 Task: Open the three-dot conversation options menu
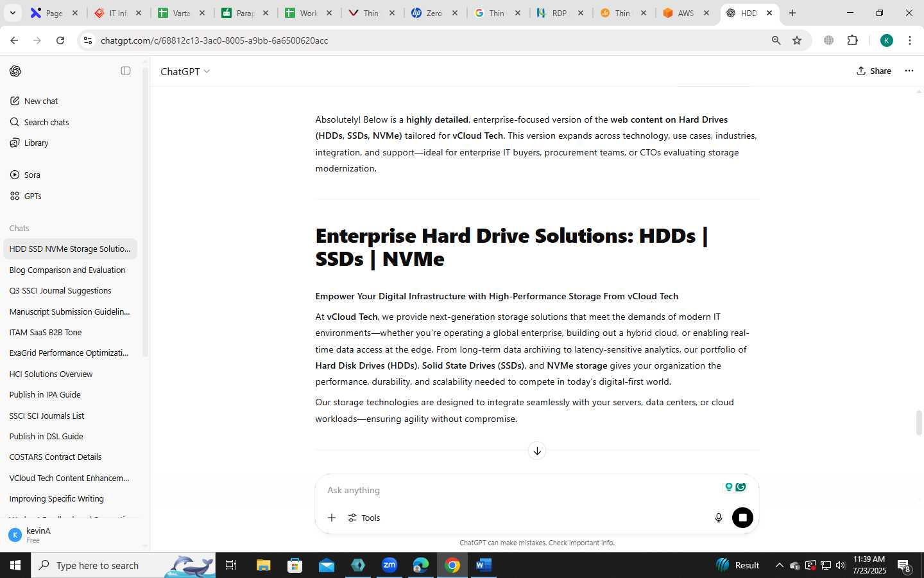point(909,71)
